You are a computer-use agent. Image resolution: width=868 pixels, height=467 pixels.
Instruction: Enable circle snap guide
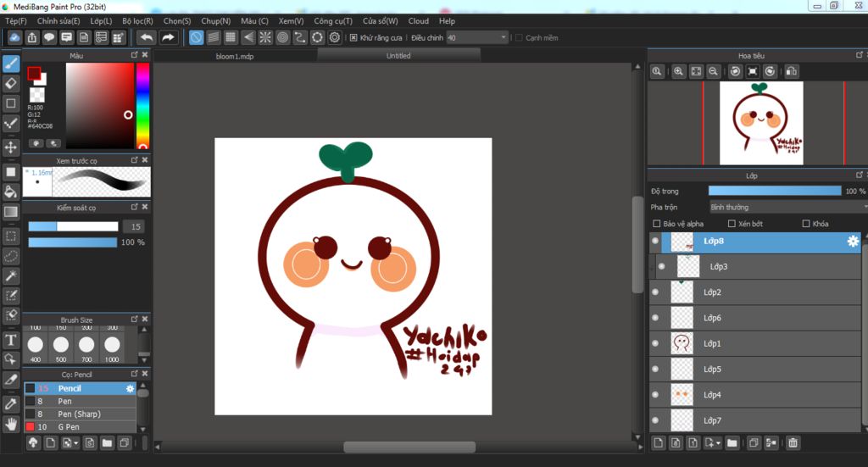(x=282, y=37)
